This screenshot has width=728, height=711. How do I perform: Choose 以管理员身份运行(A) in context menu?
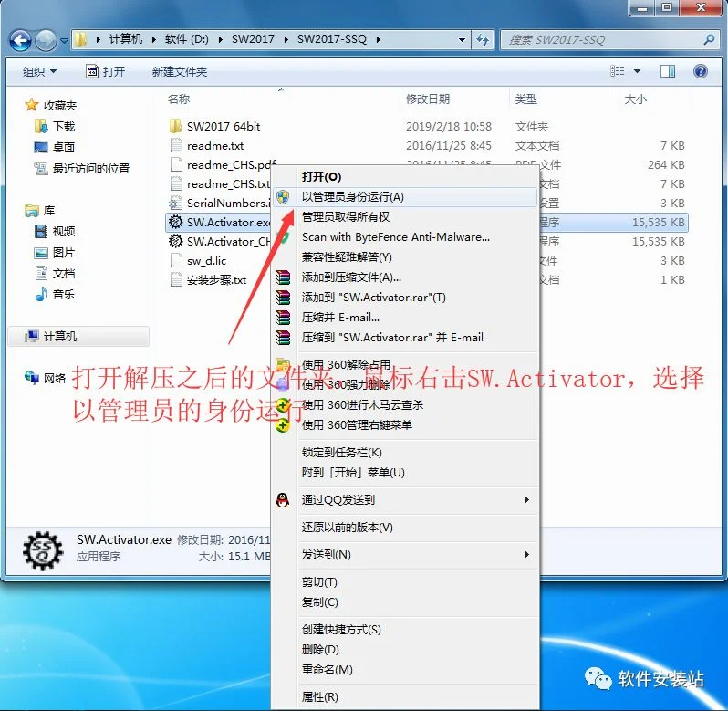405,197
